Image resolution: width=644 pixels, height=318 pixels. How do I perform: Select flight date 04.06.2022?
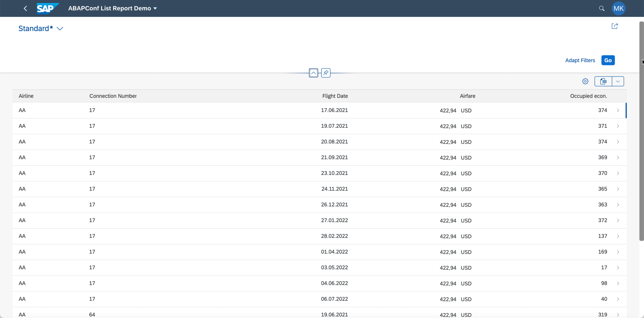click(x=335, y=283)
